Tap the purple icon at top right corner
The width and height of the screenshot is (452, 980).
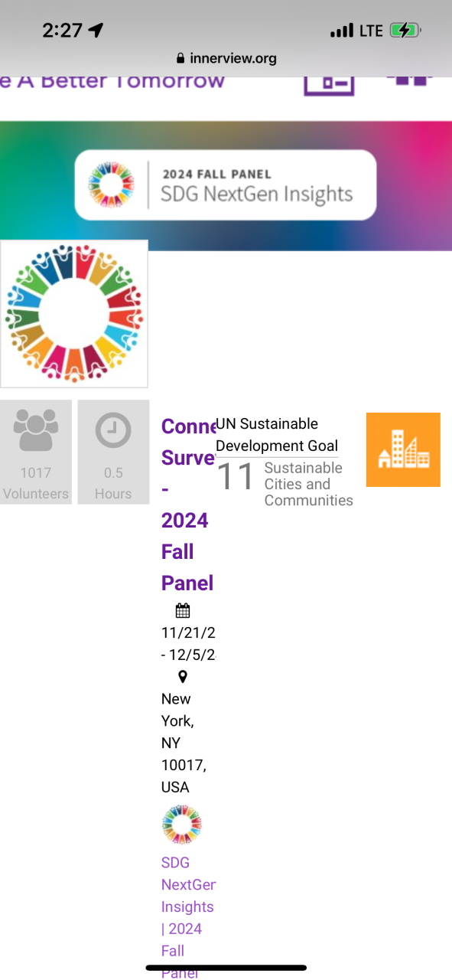409,81
